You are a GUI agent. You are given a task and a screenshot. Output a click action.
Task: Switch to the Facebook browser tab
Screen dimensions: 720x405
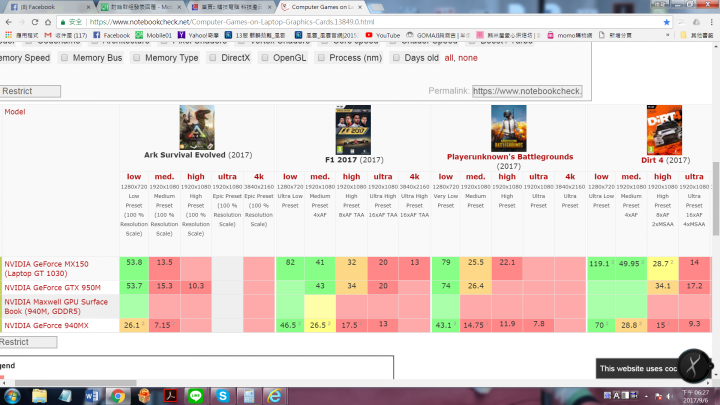tap(50, 7)
